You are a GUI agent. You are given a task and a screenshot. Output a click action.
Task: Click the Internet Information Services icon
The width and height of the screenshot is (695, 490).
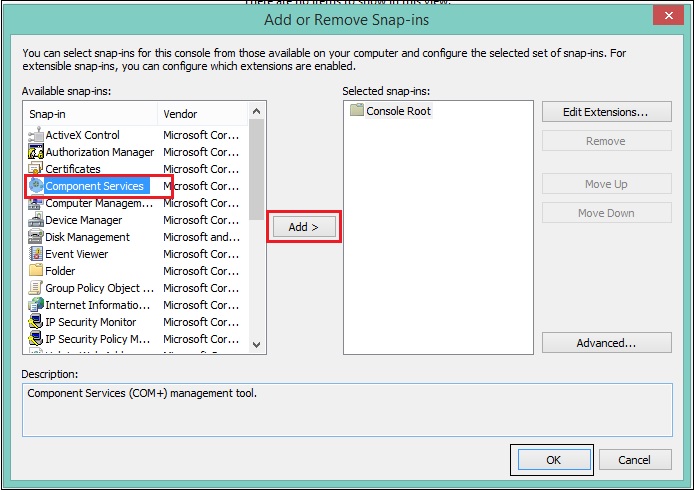click(x=35, y=305)
